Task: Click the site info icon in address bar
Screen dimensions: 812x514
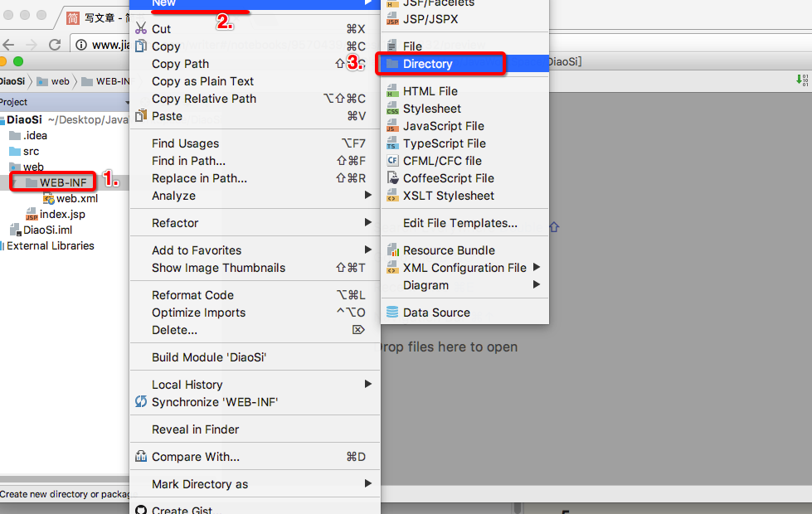Action: [81, 45]
